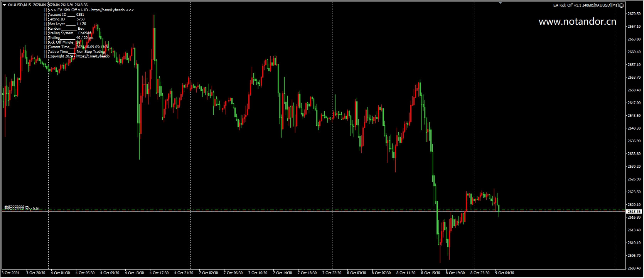Select the #452278508 buy 0.01 order label
Viewport: 644px width, 278px height.
pyautogui.click(x=22, y=208)
